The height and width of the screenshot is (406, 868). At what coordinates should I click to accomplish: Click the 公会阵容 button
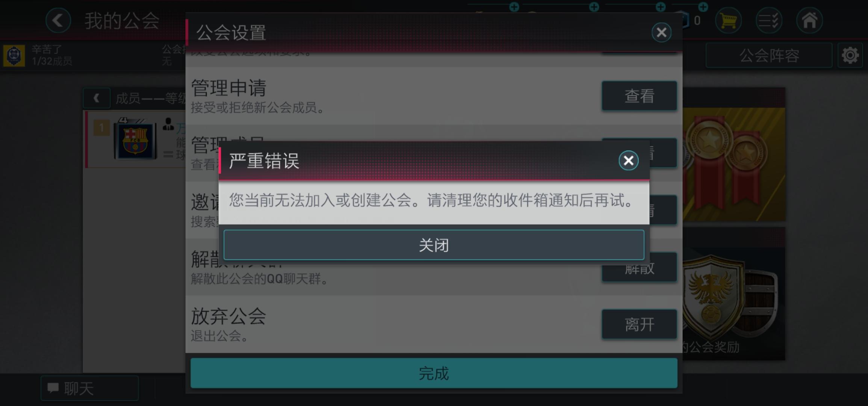[x=769, y=56]
